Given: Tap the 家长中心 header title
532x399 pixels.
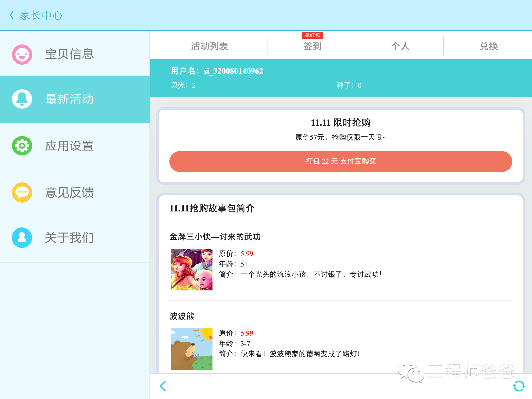Looking at the screenshot, I should point(41,15).
